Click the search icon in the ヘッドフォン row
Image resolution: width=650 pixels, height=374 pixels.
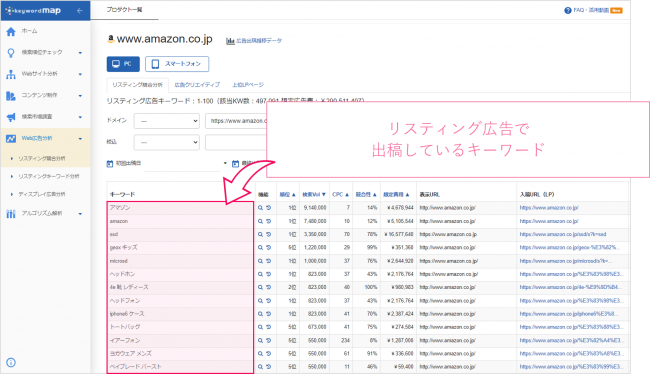[x=260, y=301]
